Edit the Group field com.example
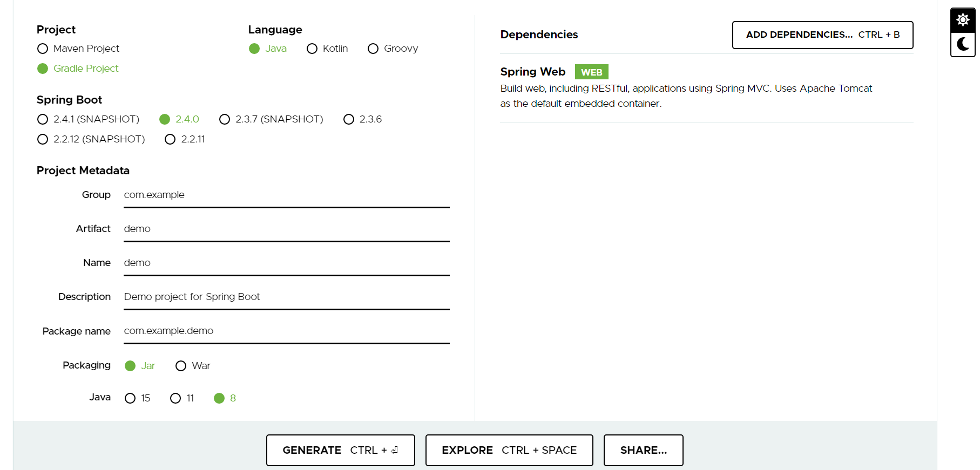Screen dimensions: 980x470 (287, 195)
